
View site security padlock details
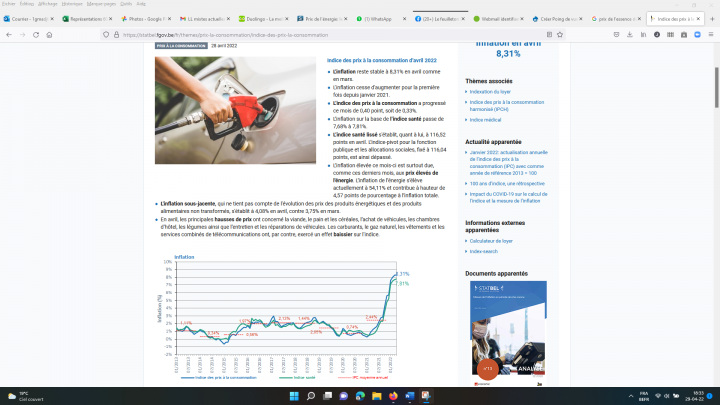(x=116, y=35)
